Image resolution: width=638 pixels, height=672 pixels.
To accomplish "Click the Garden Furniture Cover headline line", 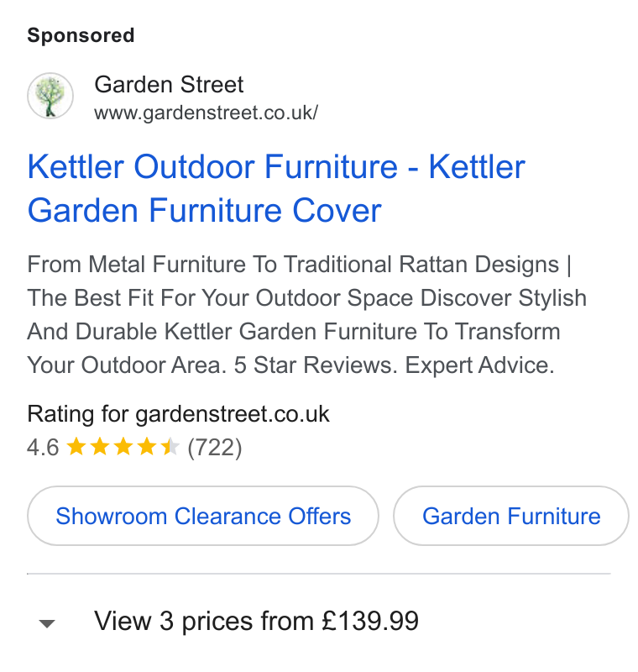I will 204,210.
